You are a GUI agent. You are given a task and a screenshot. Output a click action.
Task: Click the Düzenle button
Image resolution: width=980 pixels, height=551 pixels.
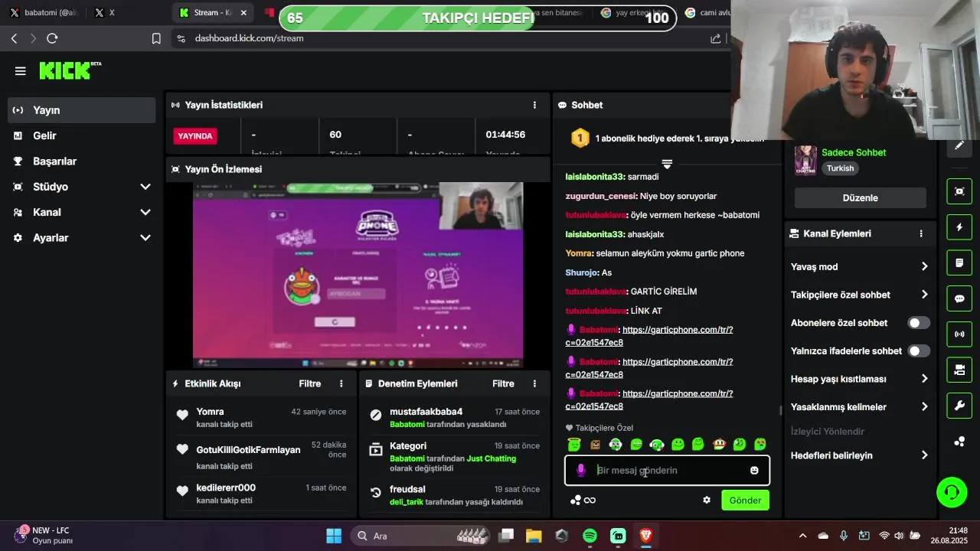tap(860, 197)
